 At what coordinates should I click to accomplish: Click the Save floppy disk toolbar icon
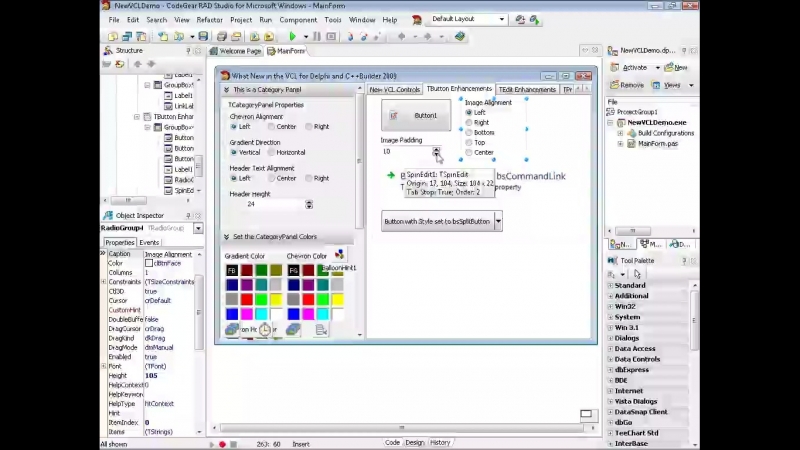click(203, 37)
